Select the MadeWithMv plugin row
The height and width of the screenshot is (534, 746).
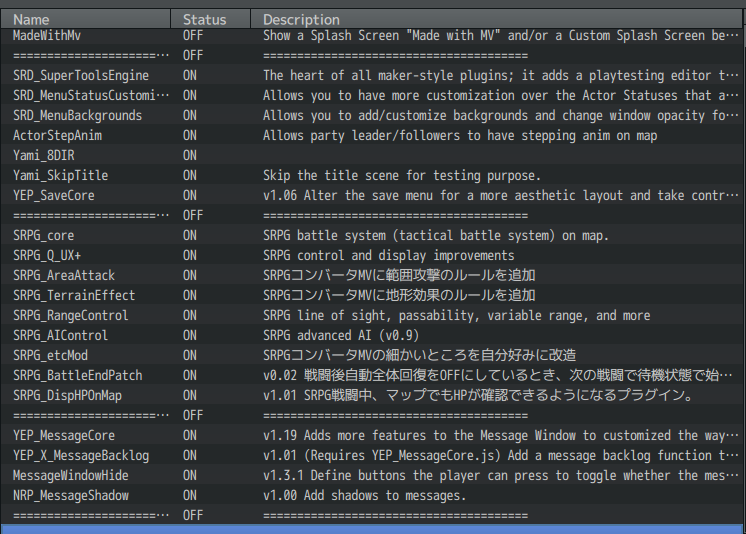(372, 36)
